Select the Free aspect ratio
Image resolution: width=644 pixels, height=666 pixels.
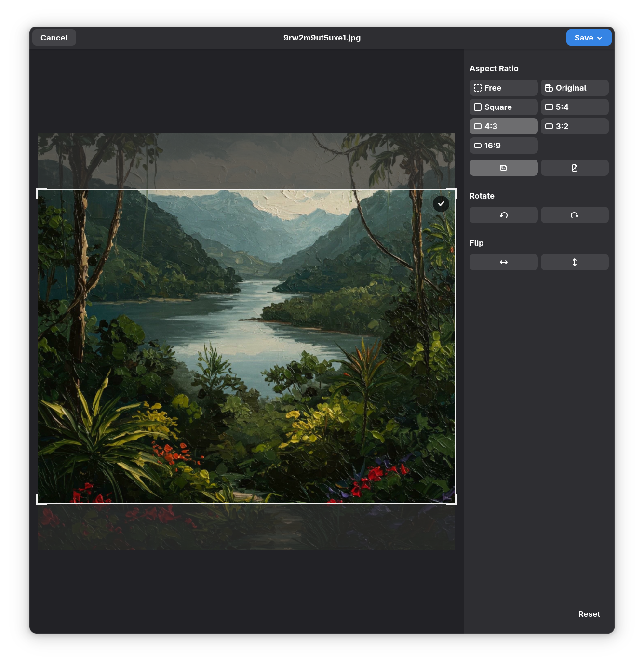pyautogui.click(x=503, y=88)
